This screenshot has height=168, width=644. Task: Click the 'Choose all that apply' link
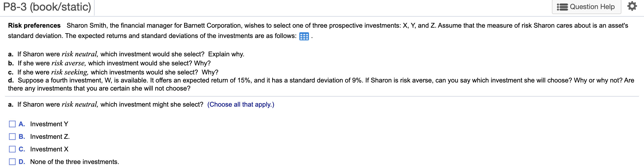point(240,104)
